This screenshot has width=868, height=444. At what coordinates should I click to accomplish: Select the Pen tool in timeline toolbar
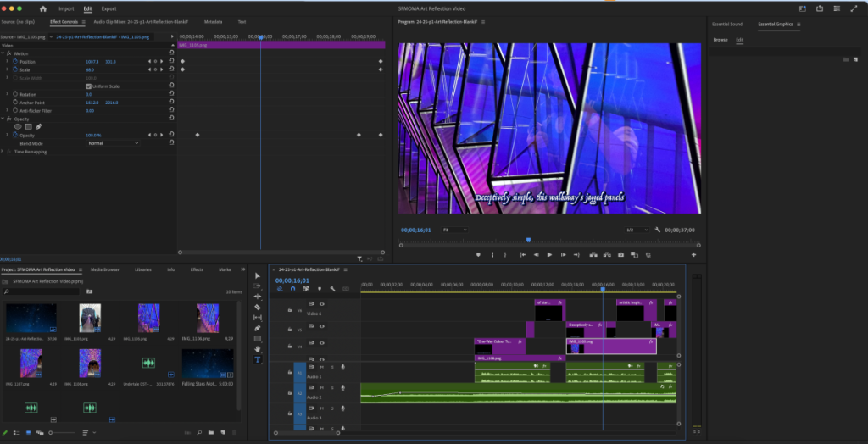(258, 328)
